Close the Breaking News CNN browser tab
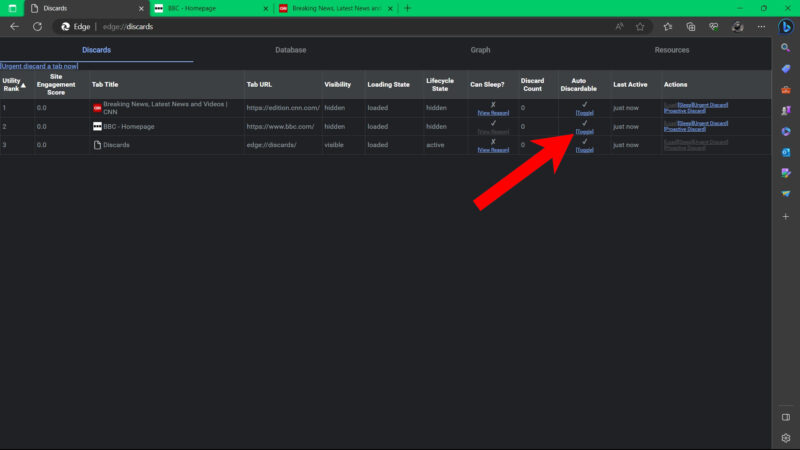 (390, 9)
